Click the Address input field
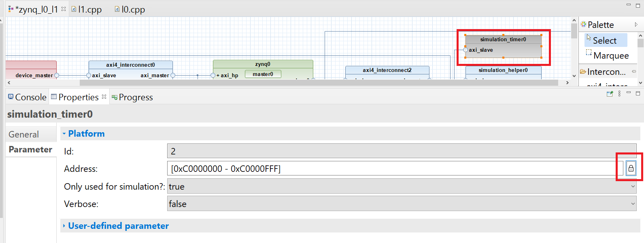Image resolution: width=644 pixels, height=243 pixels. point(395,168)
